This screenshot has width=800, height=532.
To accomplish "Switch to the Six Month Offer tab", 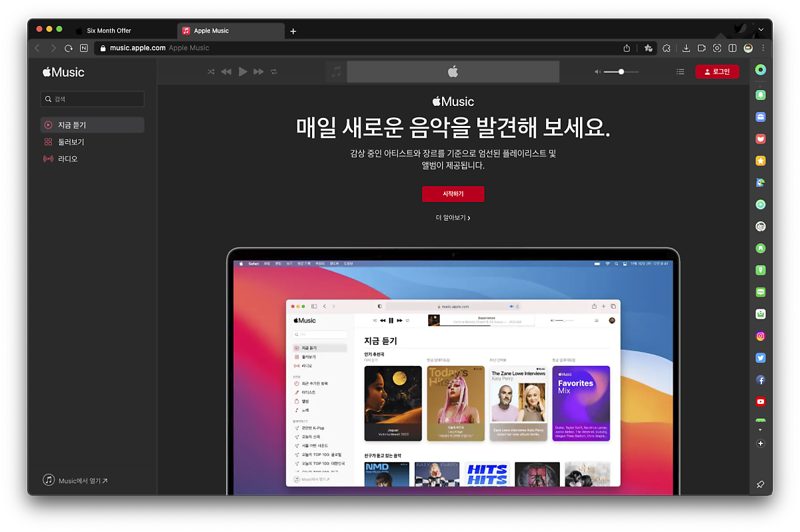I will tap(123, 31).
